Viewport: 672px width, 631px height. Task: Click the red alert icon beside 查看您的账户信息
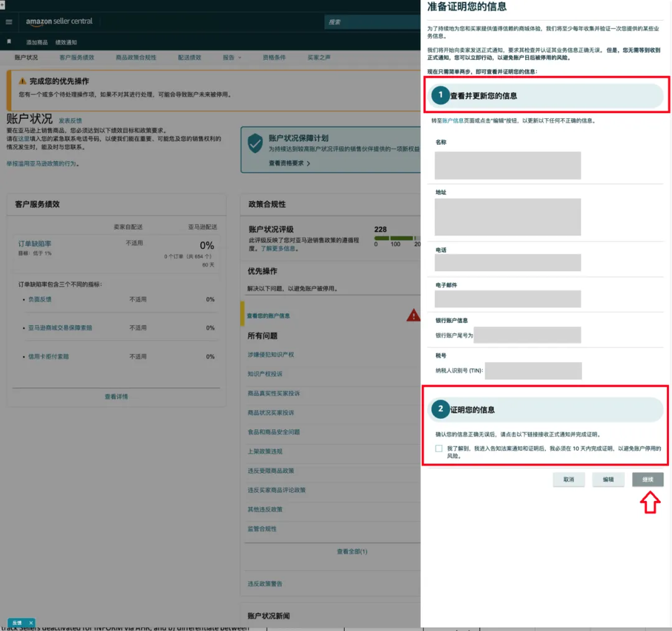413,315
